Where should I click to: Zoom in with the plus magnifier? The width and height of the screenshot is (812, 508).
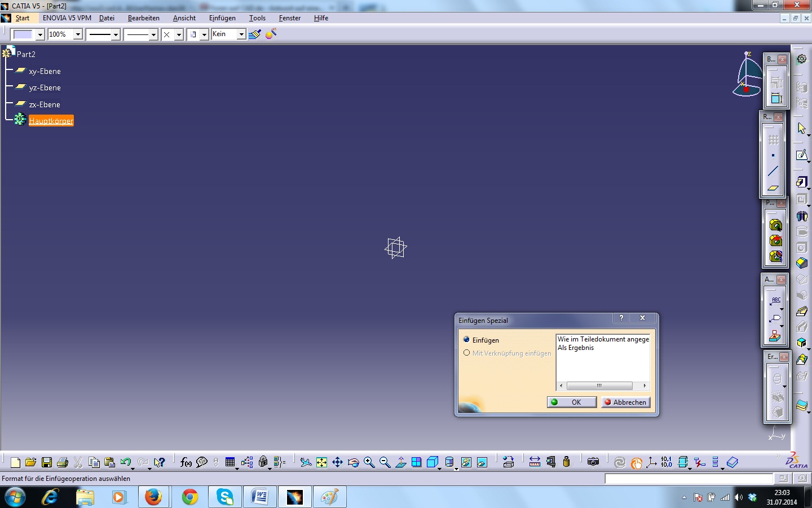coord(369,462)
